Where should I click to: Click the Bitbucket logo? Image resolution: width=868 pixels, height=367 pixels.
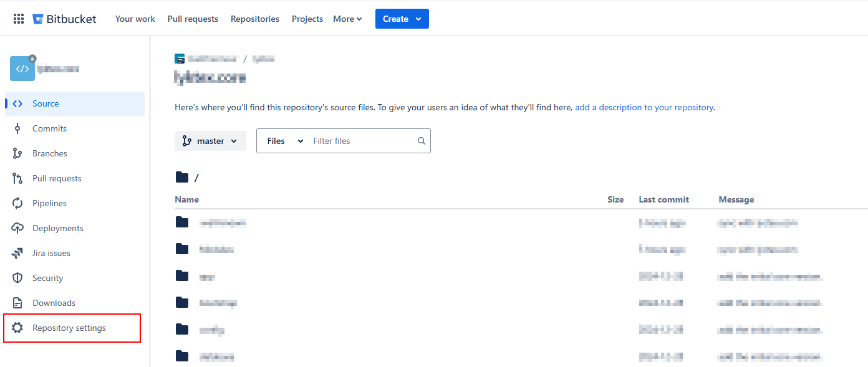(64, 19)
